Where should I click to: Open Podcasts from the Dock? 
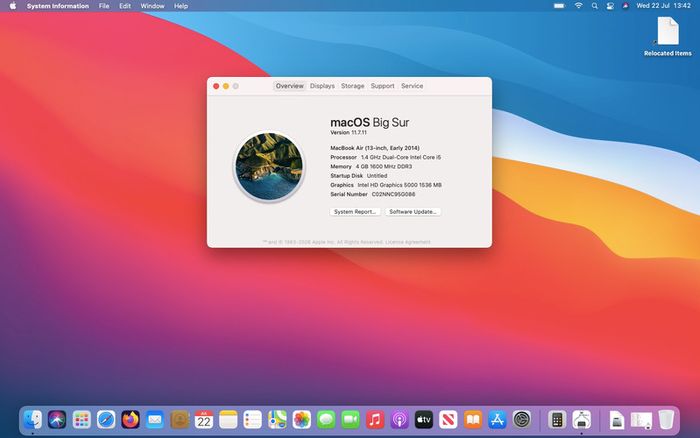tap(400, 420)
